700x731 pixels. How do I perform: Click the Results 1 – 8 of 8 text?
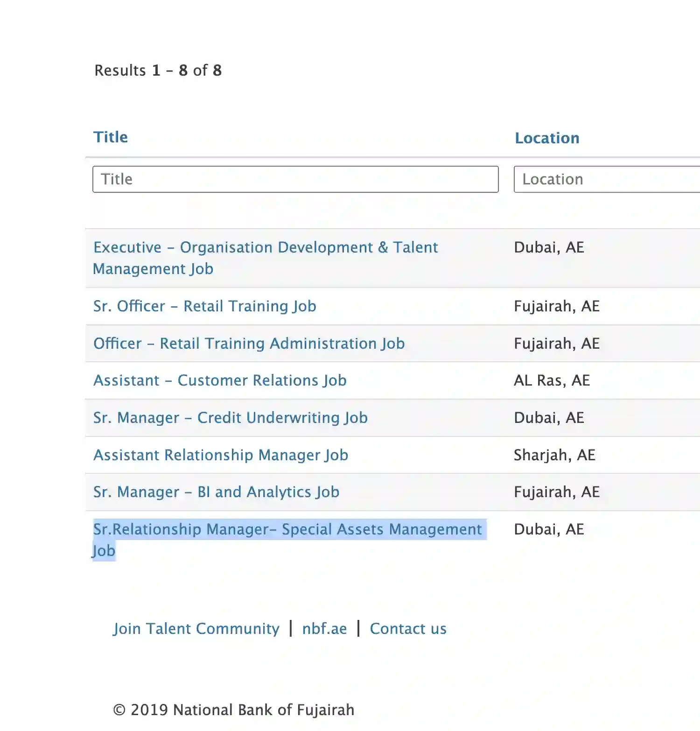(x=158, y=70)
